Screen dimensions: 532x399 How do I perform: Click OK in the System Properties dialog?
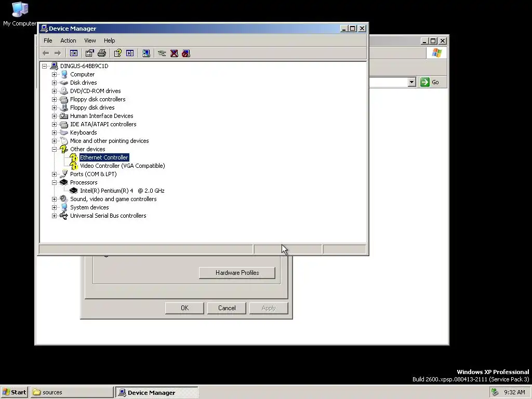tap(184, 308)
